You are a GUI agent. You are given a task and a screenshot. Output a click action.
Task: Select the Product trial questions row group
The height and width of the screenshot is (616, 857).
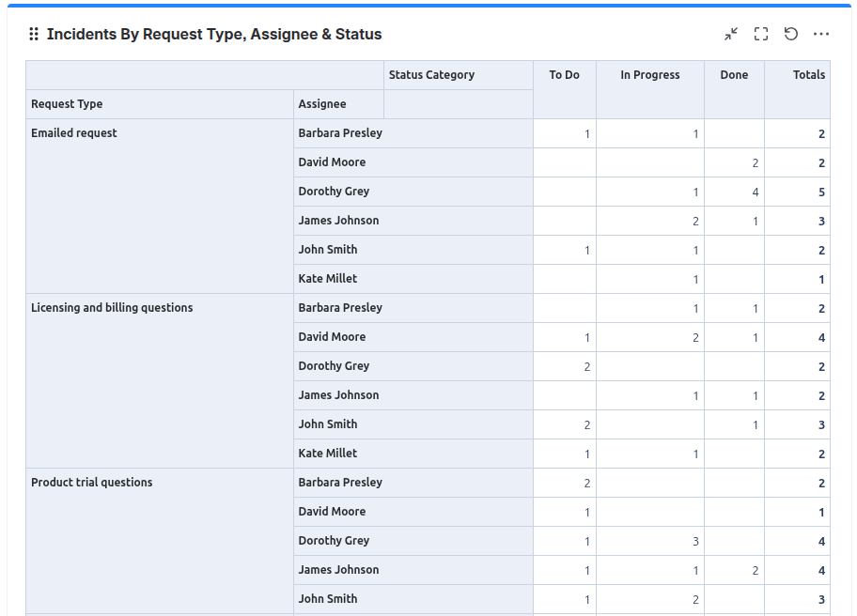tap(160, 541)
